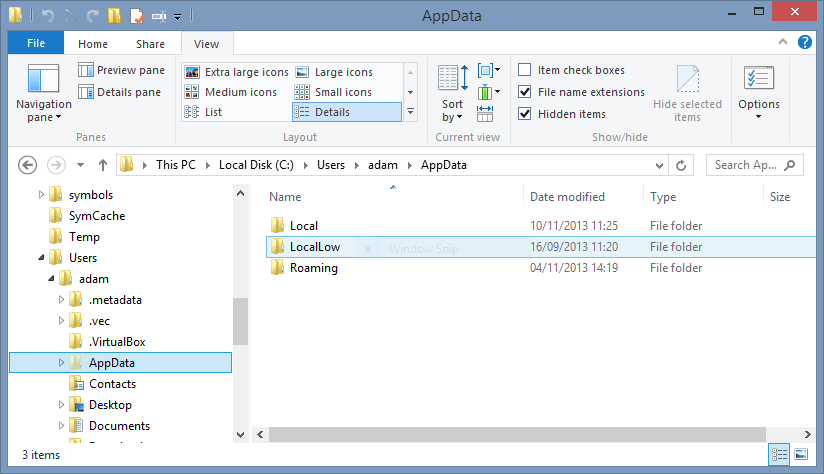Select the Medium icons layout
The width and height of the screenshot is (824, 474).
pyautogui.click(x=231, y=92)
